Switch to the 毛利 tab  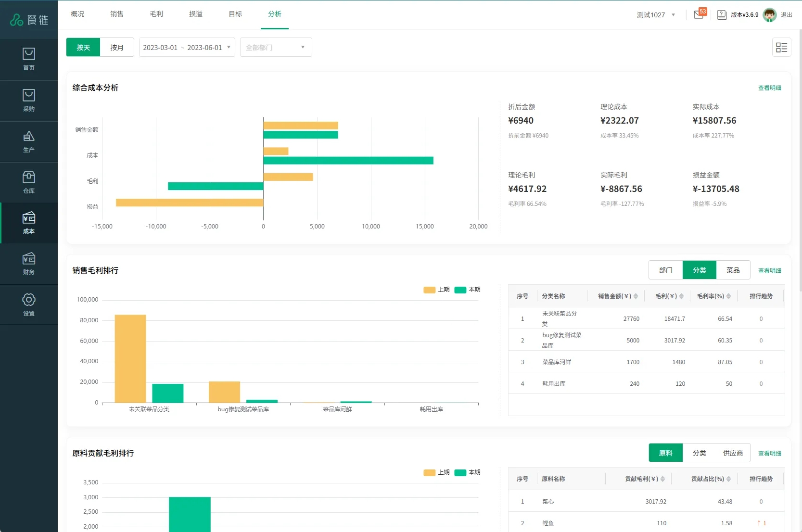coord(156,14)
